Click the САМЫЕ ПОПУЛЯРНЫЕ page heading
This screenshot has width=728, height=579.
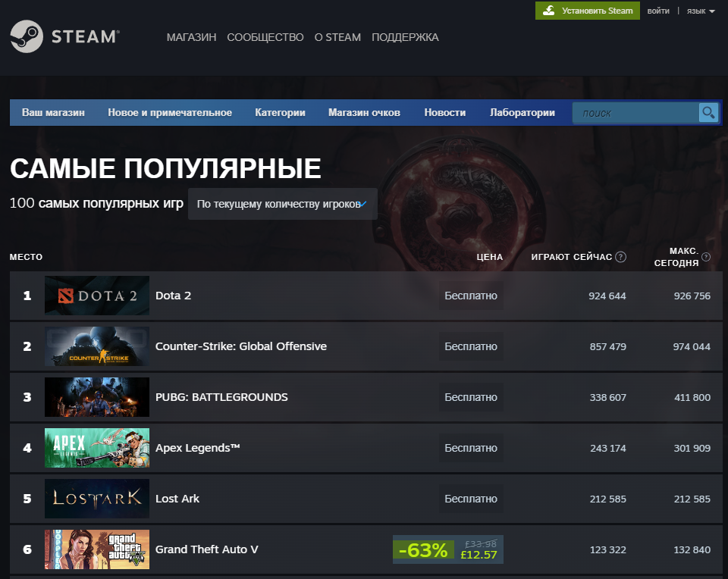click(x=165, y=168)
